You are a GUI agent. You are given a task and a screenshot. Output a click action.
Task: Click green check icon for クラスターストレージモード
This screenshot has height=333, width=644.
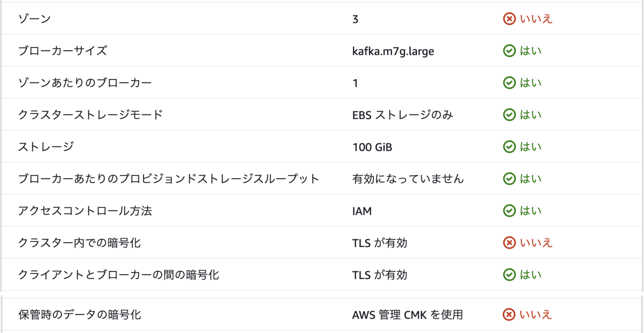point(509,115)
